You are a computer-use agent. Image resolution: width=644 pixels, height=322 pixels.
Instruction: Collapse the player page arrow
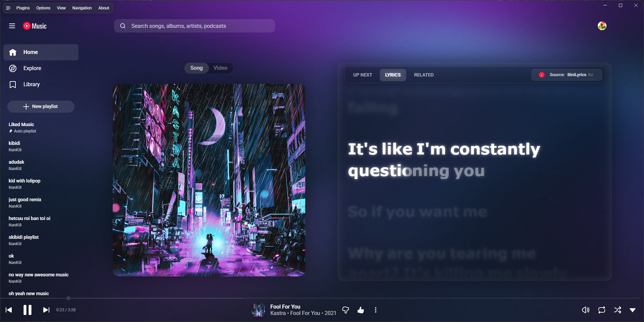633,310
